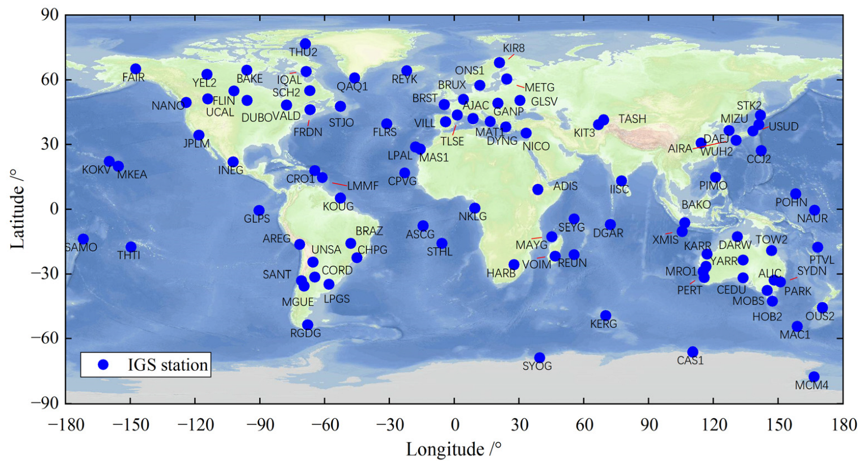Screen dimensions: 868x468
Task: Select the NKLG station dot in Africa
Action: (475, 208)
